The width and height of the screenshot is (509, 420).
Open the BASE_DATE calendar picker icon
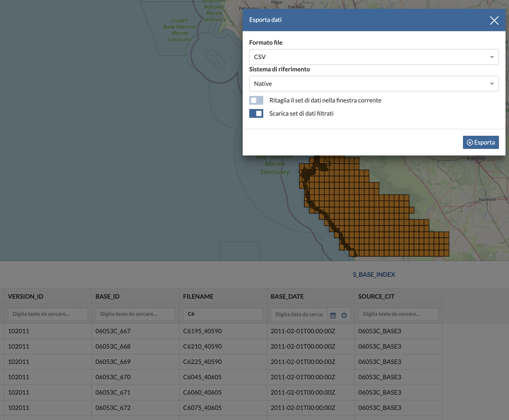tap(333, 315)
